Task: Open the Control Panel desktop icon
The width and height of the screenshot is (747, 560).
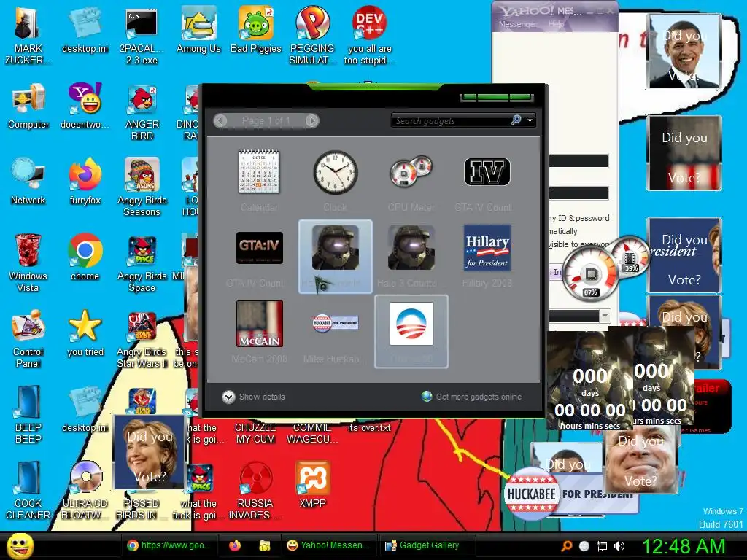Action: 28,339
